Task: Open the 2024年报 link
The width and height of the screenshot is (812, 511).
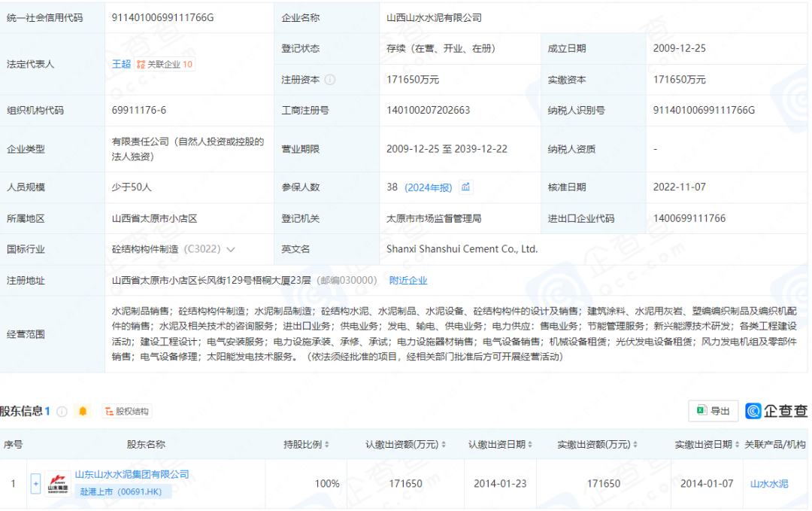Action: coord(429,187)
